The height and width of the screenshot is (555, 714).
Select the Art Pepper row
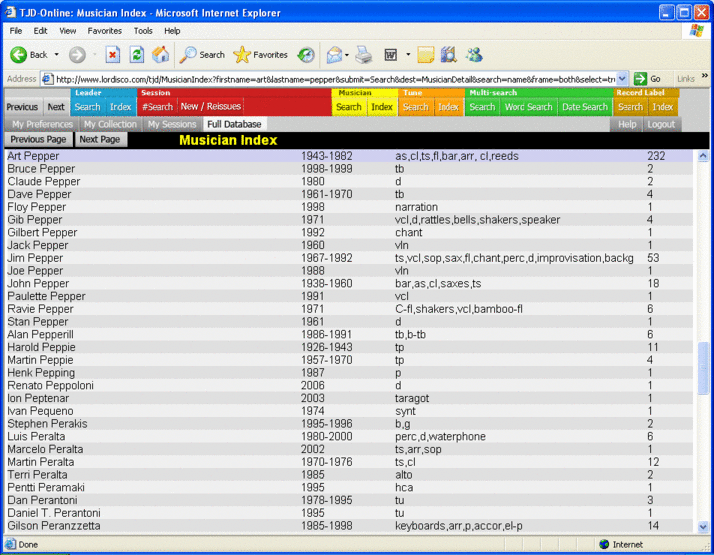pos(348,156)
